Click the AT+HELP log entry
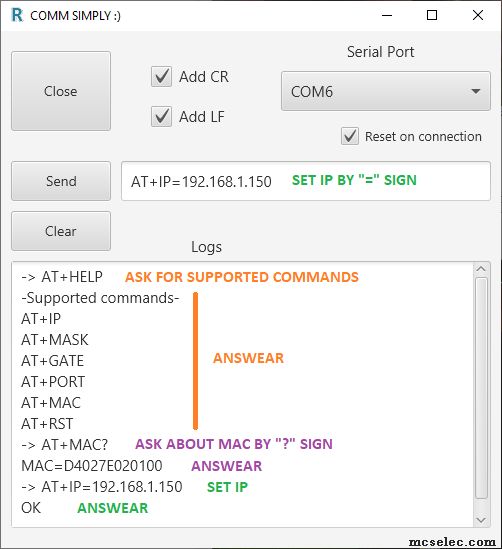Viewport: 502px width, 549px height. pos(62,277)
